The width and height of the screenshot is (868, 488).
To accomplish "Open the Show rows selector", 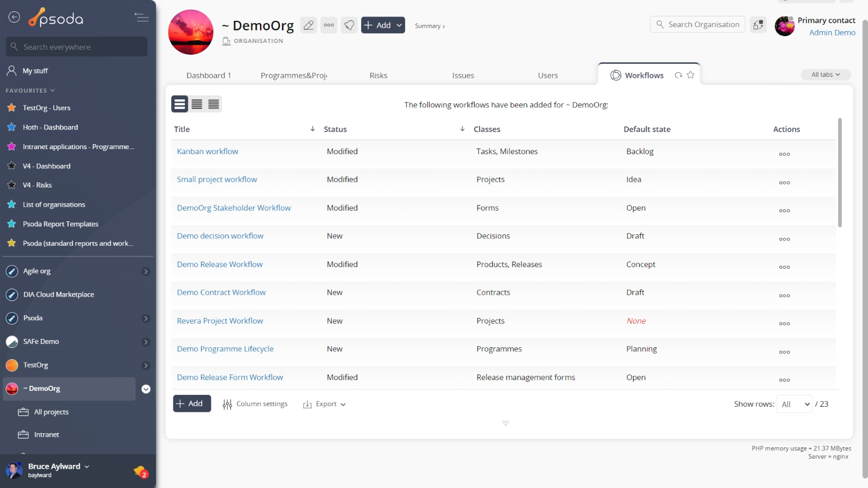I will [795, 404].
